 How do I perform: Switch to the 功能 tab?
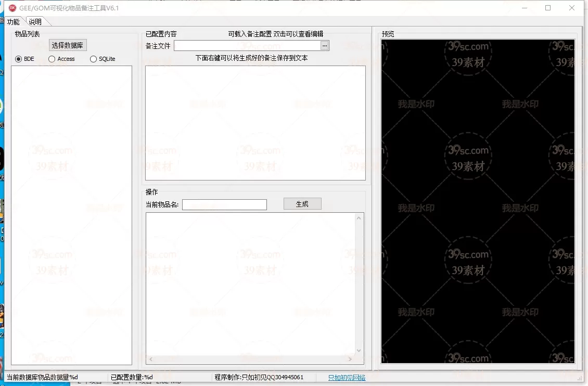pyautogui.click(x=14, y=22)
